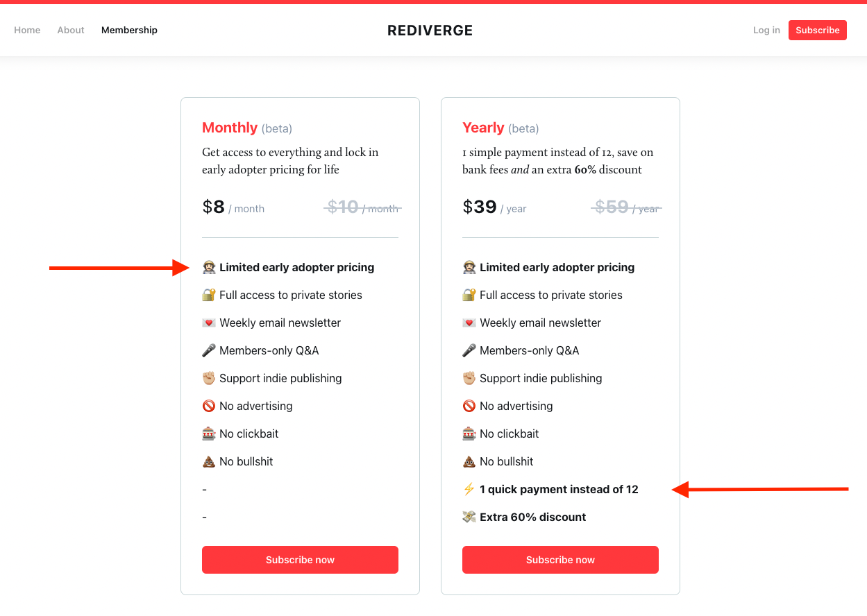Click the lock icon next to private stories
The width and height of the screenshot is (867, 616).
click(x=208, y=295)
